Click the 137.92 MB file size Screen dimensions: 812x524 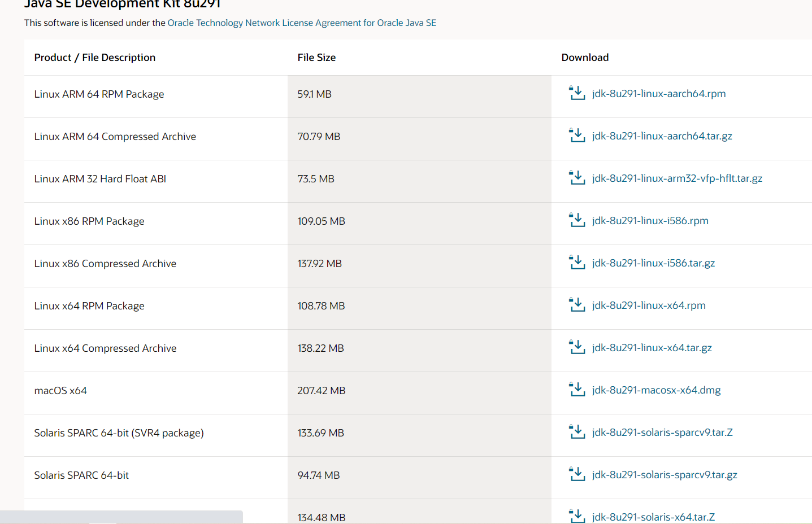pos(319,264)
